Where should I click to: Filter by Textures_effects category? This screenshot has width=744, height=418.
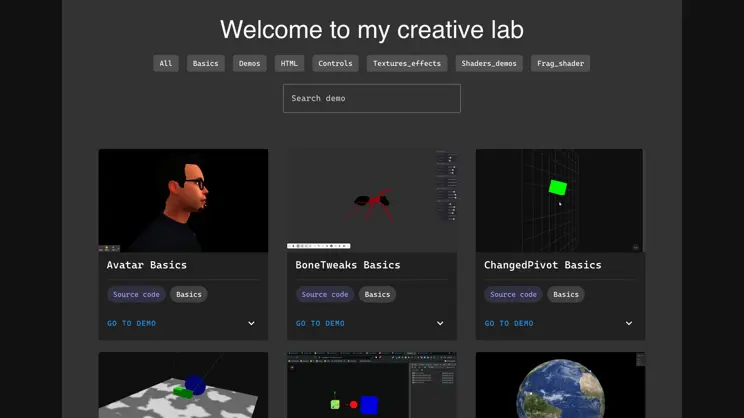(x=407, y=63)
